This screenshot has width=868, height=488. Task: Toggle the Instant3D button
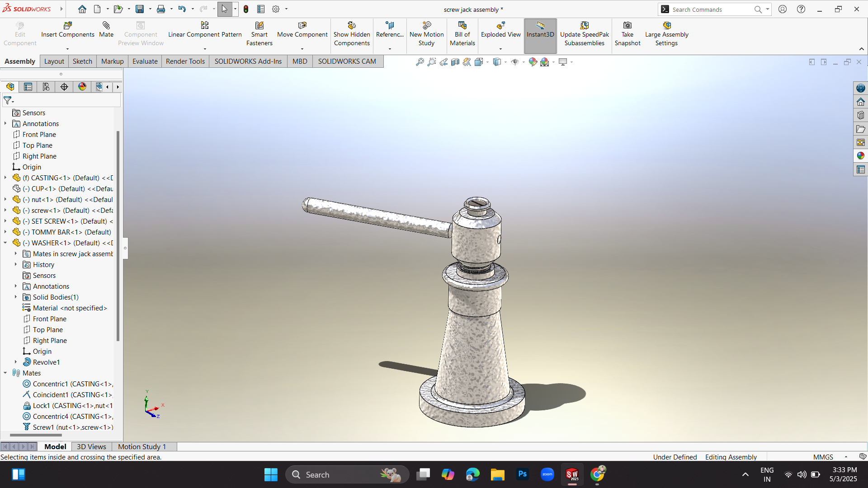pos(540,36)
